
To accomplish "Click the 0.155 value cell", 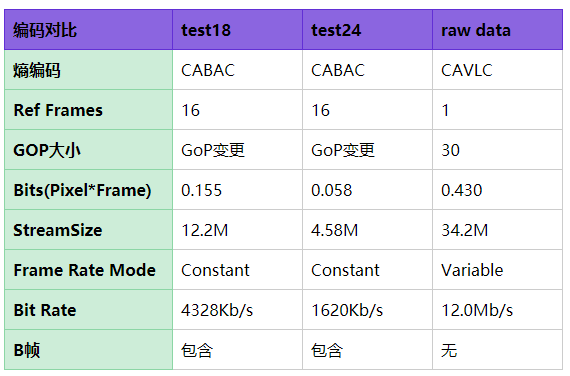I will (x=237, y=190).
